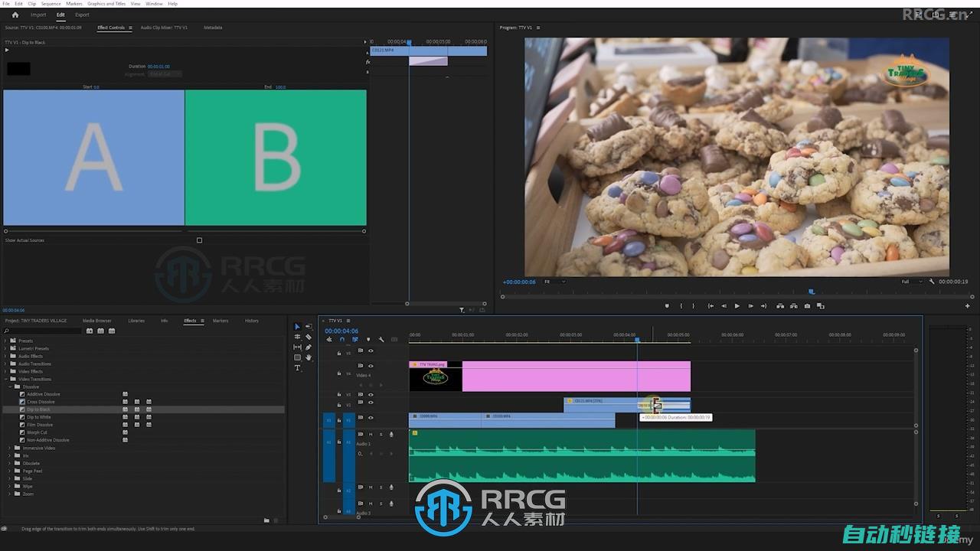
Task: Switch to the Export workspace tab
Action: (82, 15)
